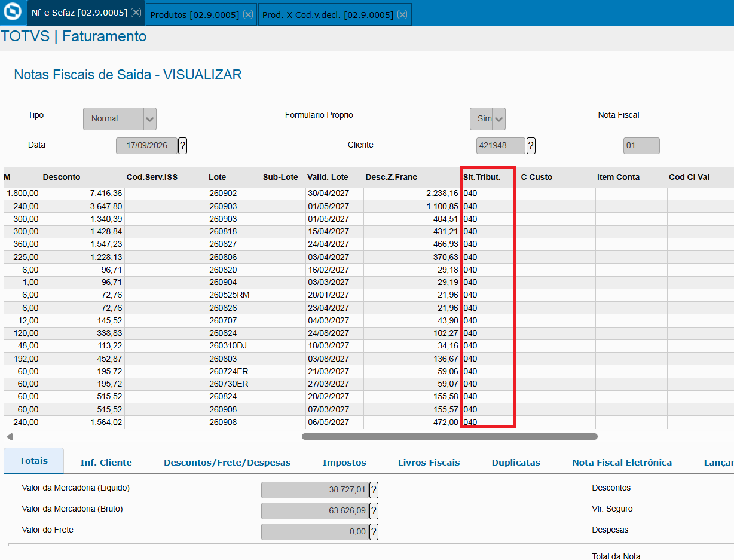This screenshot has width=734, height=560.
Task: Click the help icon beside the Data field
Action: [183, 146]
